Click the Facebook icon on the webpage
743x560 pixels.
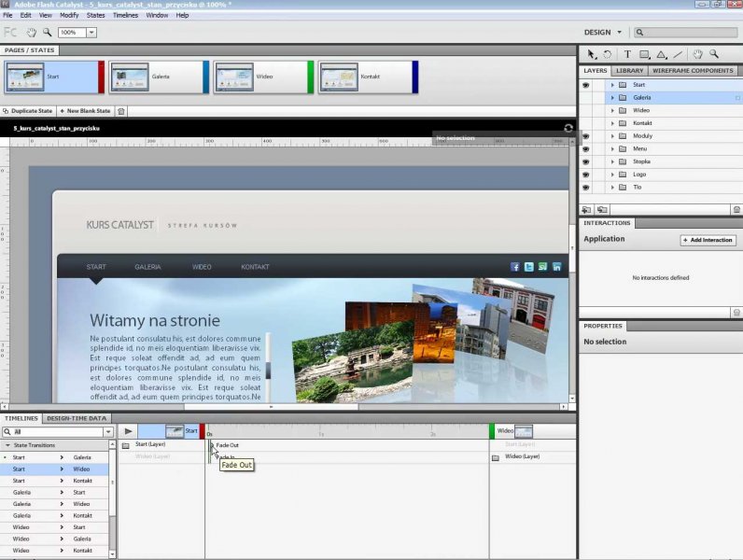click(x=514, y=267)
